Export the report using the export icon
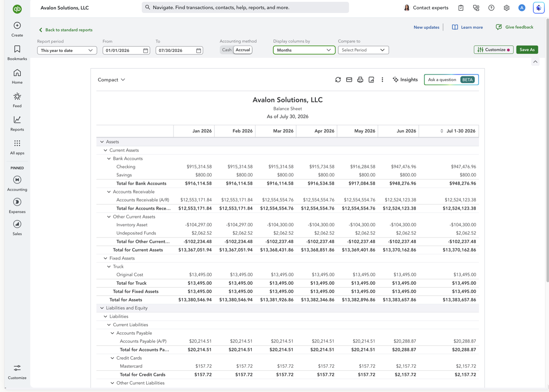This screenshot has width=549, height=392. (371, 80)
